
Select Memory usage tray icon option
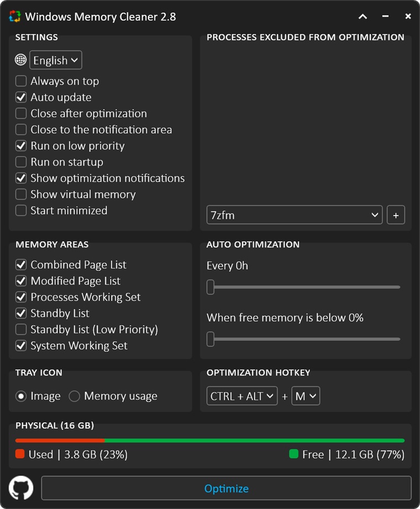(75, 396)
